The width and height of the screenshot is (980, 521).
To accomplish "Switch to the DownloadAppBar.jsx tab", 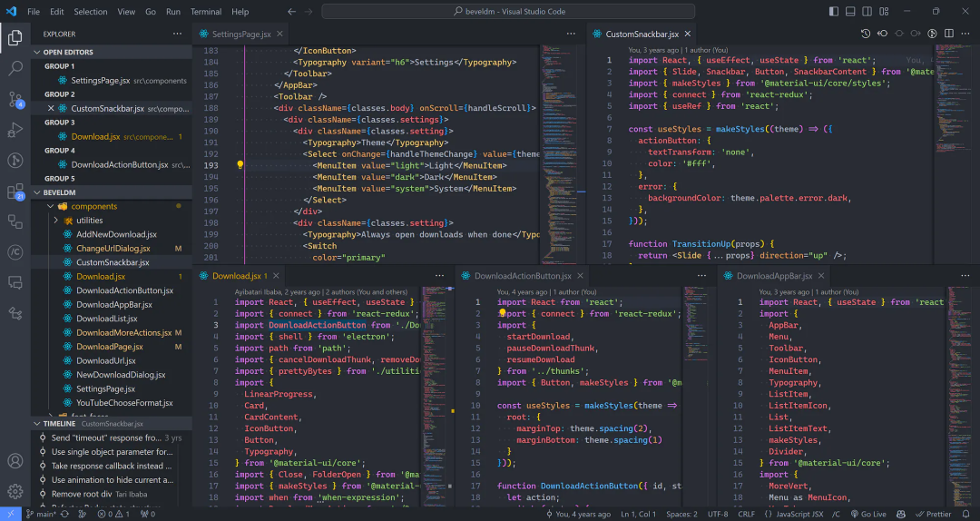I will pos(773,276).
